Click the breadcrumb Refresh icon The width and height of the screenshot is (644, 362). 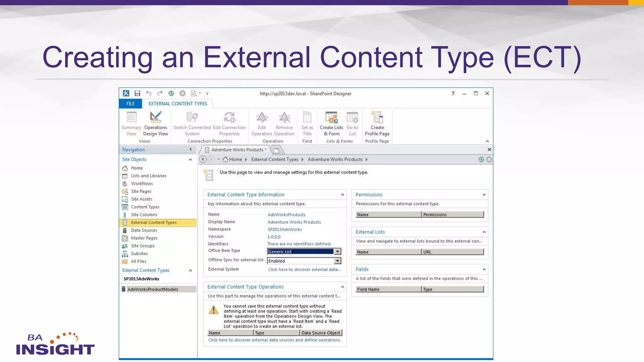coord(481,159)
